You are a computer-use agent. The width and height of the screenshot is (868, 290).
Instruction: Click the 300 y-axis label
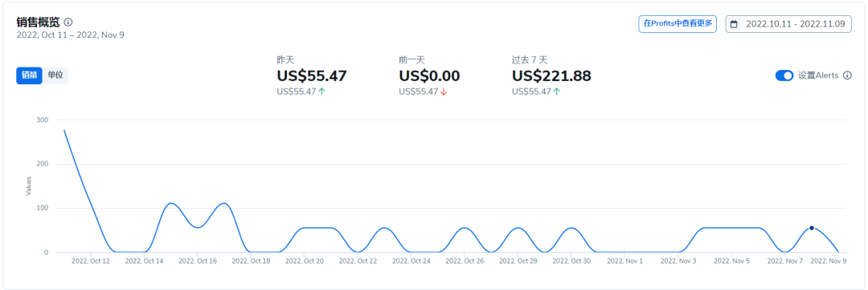(43, 120)
